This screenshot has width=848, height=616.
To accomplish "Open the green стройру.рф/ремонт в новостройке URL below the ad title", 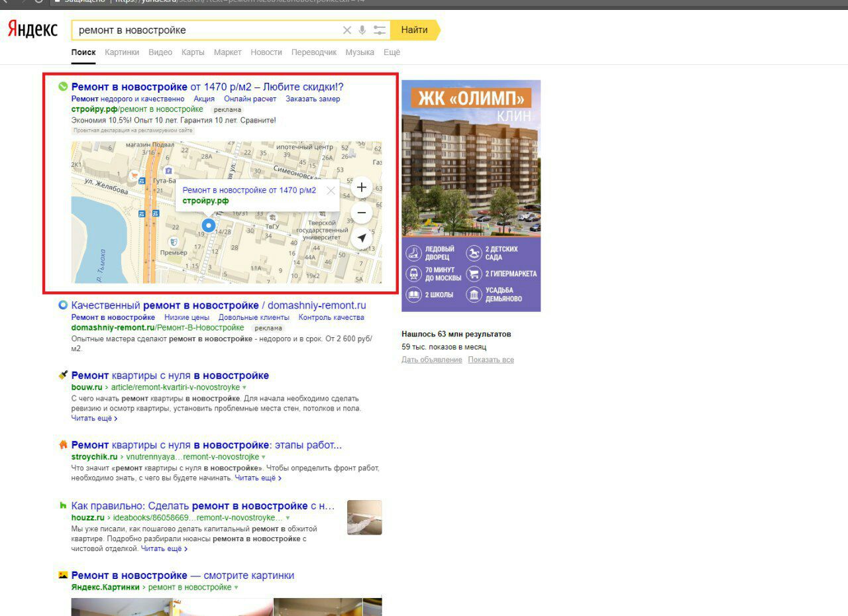I will pos(137,109).
